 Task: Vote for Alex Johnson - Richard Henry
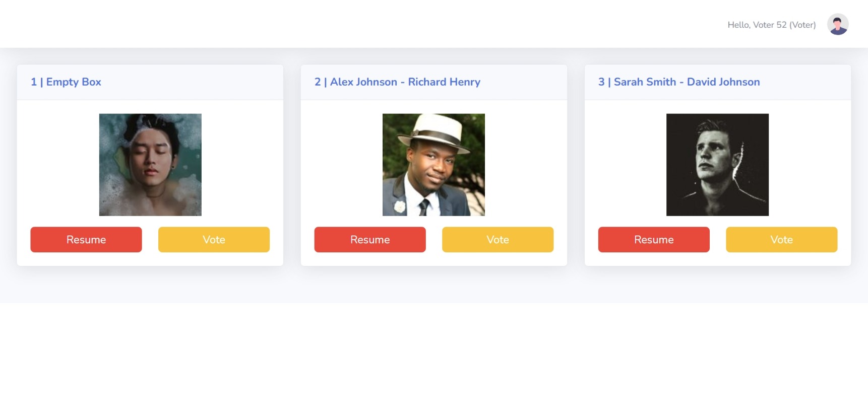tap(498, 240)
